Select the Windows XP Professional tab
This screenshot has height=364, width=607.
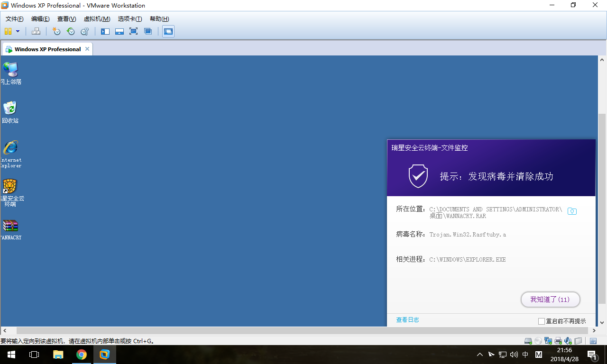47,49
